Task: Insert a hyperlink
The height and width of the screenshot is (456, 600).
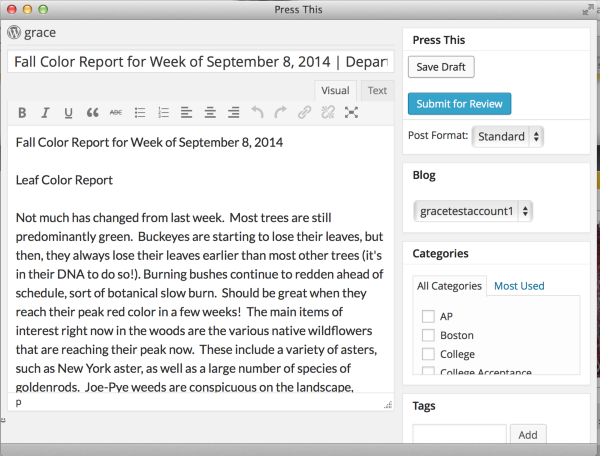Action: point(305,112)
